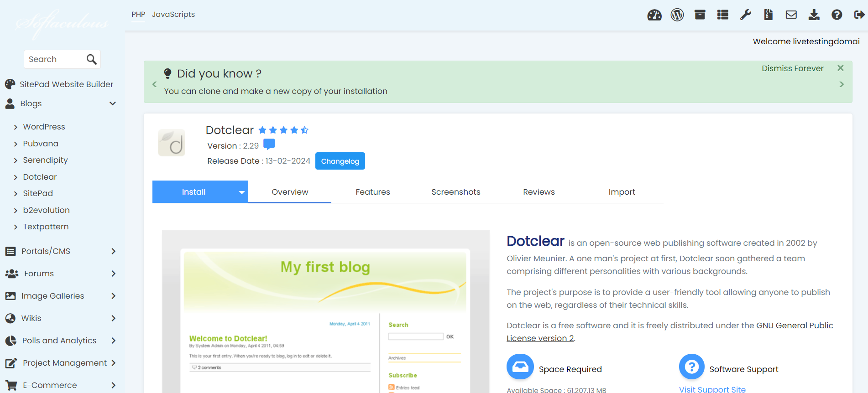The width and height of the screenshot is (868, 393).
Task: Expand the Project Management arrow
Action: (114, 363)
